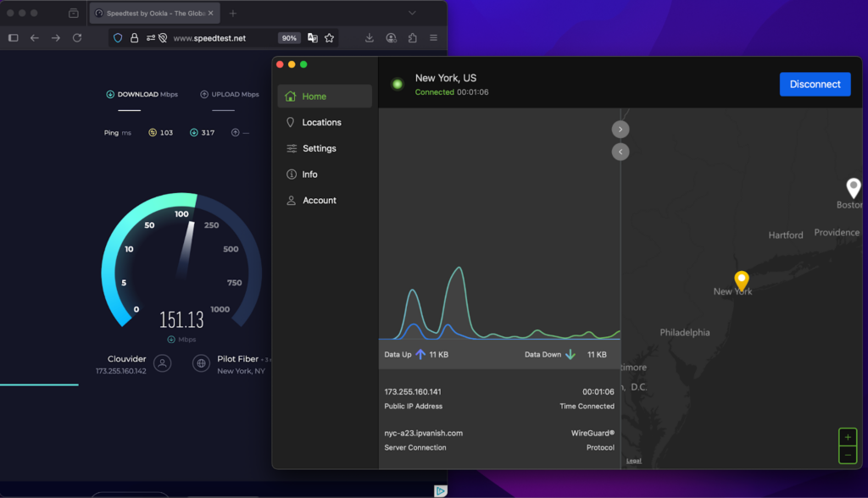Reset the 90% zoom level badge
The height and width of the screenshot is (498, 868).
click(289, 37)
